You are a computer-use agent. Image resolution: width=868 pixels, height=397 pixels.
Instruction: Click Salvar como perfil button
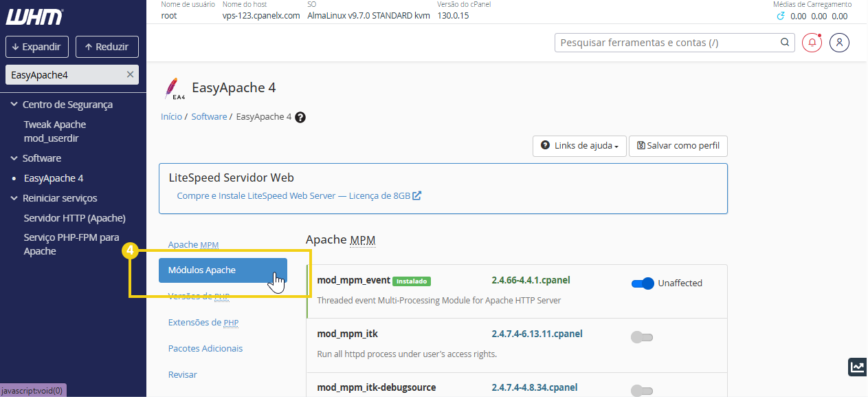(678, 146)
